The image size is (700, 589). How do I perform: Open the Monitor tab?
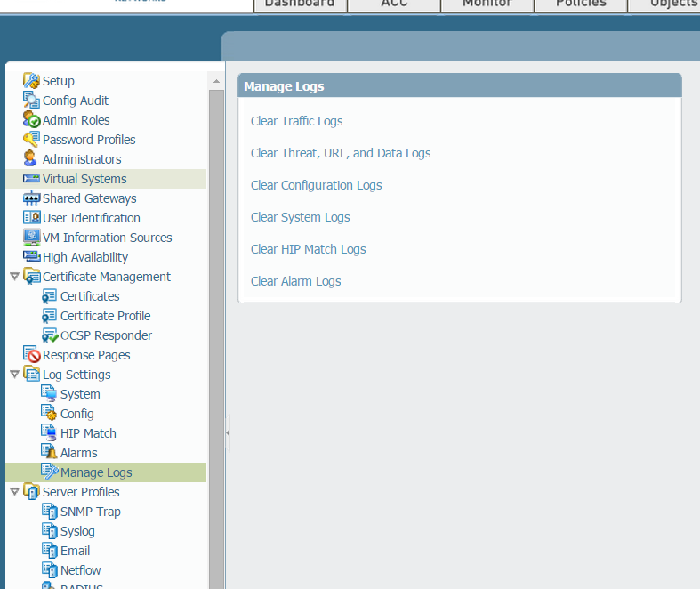tap(487, 4)
